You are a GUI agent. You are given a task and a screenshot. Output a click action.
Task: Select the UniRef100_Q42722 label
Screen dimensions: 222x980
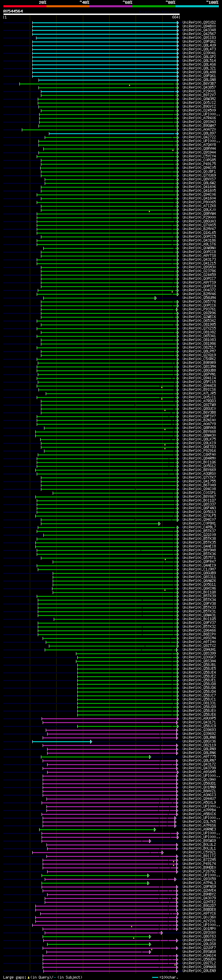click(199, 137)
